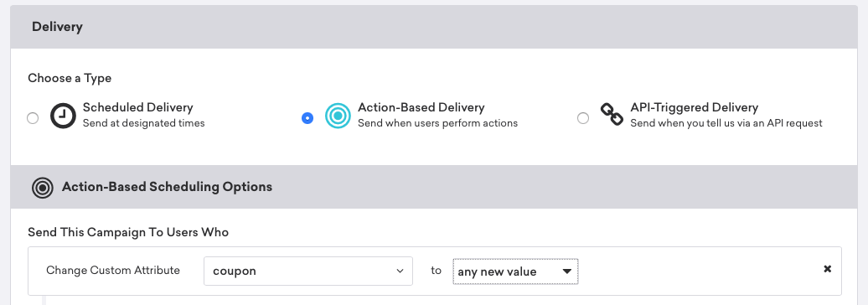Click the API-Triggered Delivery label text
The image size is (868, 305).
[695, 107]
